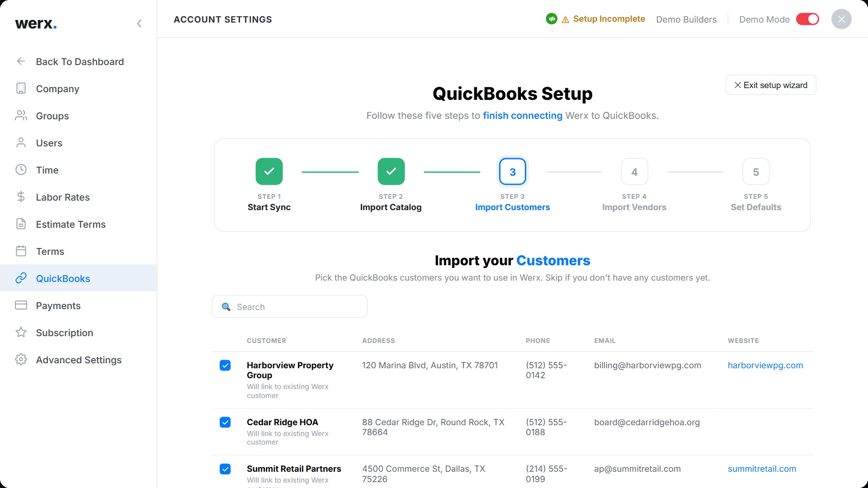
Task: Click the Back To Dashboard arrow icon
Action: (21, 61)
